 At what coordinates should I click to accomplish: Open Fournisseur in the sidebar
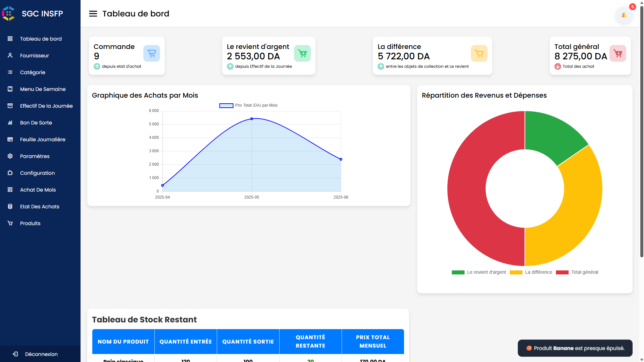pyautogui.click(x=34, y=55)
